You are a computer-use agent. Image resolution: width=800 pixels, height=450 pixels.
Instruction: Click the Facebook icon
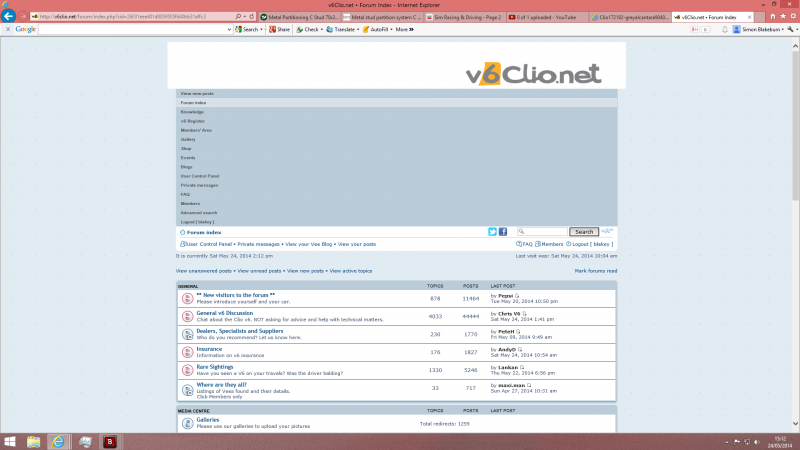(503, 232)
